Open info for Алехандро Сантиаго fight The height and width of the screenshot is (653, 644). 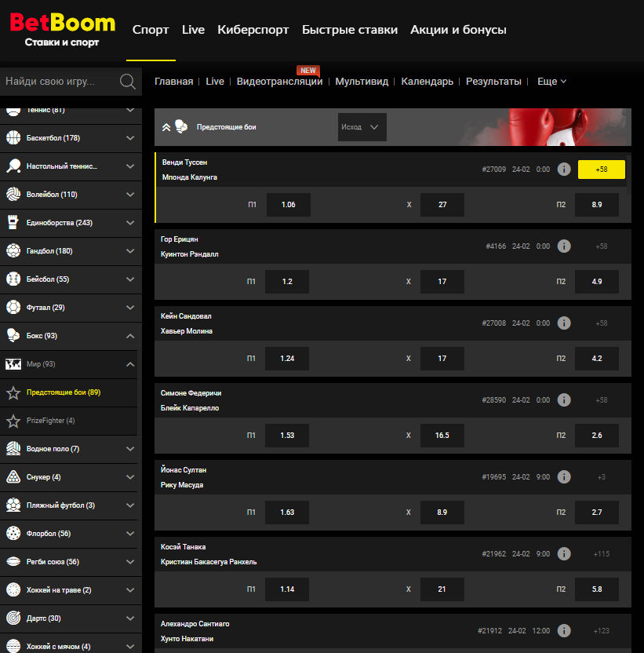click(x=564, y=630)
